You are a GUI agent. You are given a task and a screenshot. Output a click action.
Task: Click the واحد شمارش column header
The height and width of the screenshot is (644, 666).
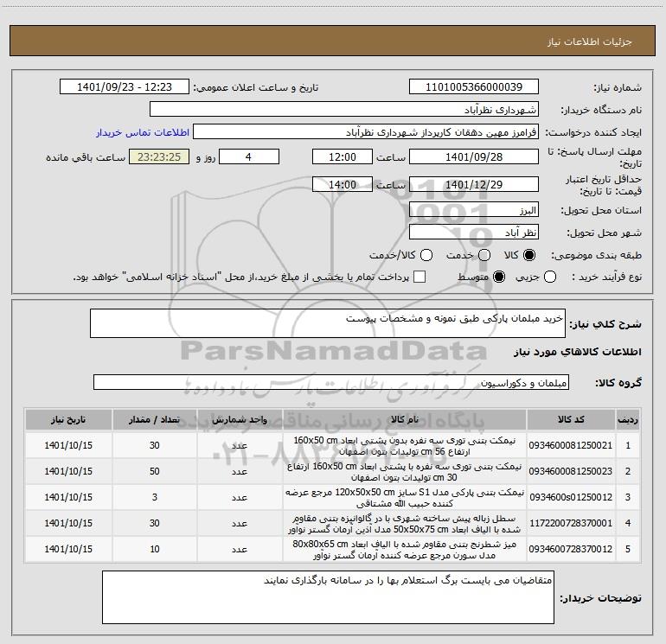(240, 419)
